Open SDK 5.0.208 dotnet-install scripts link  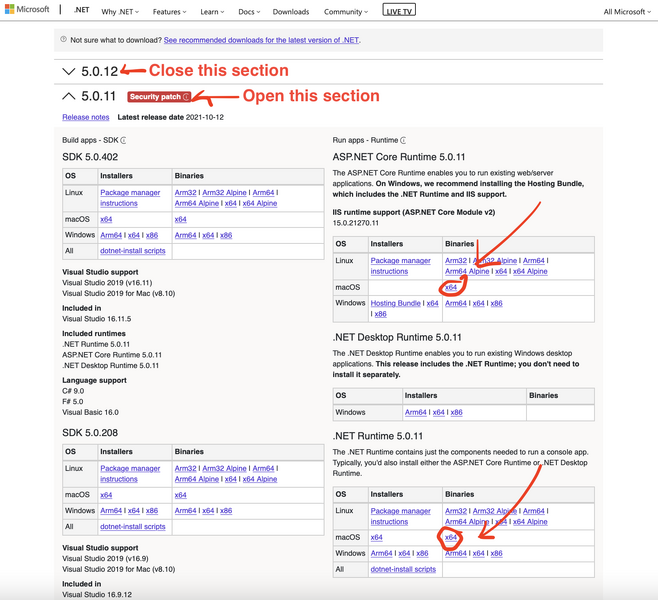tap(133, 527)
